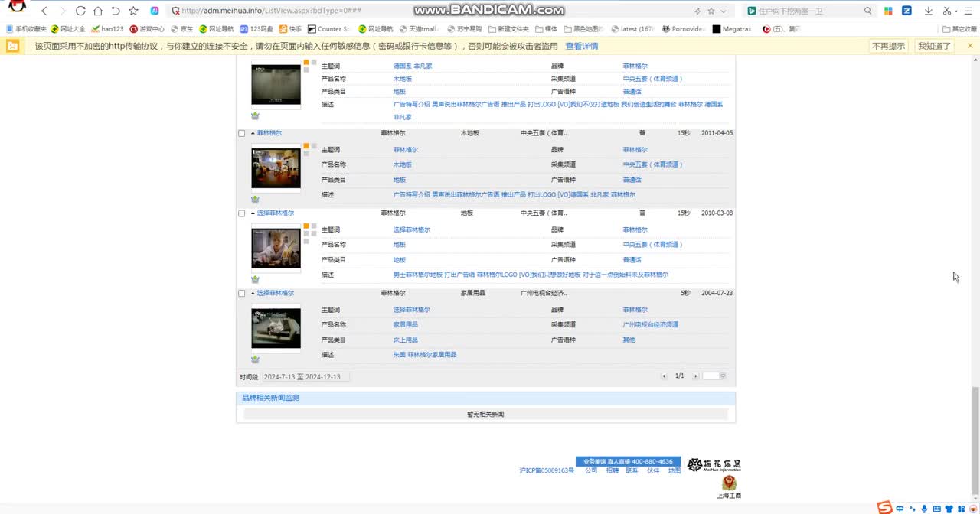Tick checkbox for 2010-03-08 选择菲林格尔 row
Image resolution: width=980 pixels, height=514 pixels.
coord(242,213)
